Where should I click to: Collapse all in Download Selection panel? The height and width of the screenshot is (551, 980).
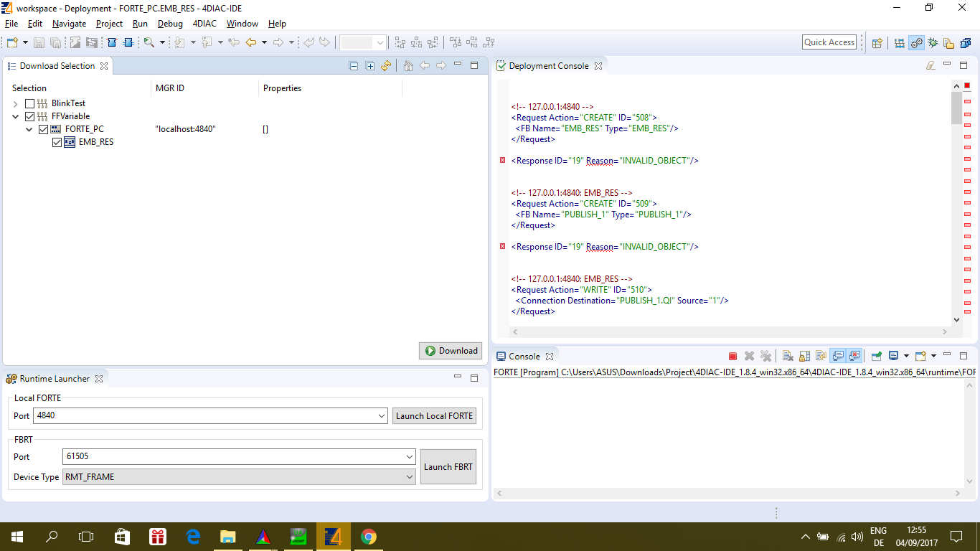(x=354, y=66)
